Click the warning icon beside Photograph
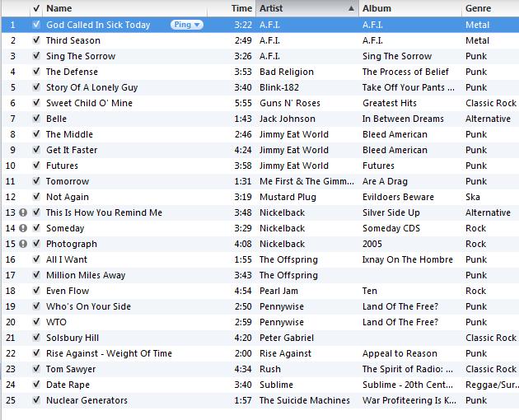519x420 pixels. tap(23, 244)
